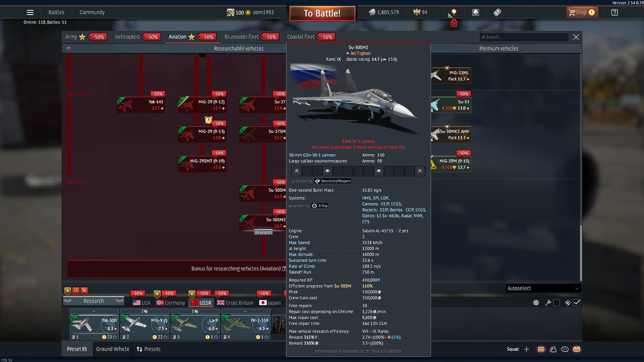Click the help question mark icon
The height and width of the screenshot is (362, 644).
[614, 12]
